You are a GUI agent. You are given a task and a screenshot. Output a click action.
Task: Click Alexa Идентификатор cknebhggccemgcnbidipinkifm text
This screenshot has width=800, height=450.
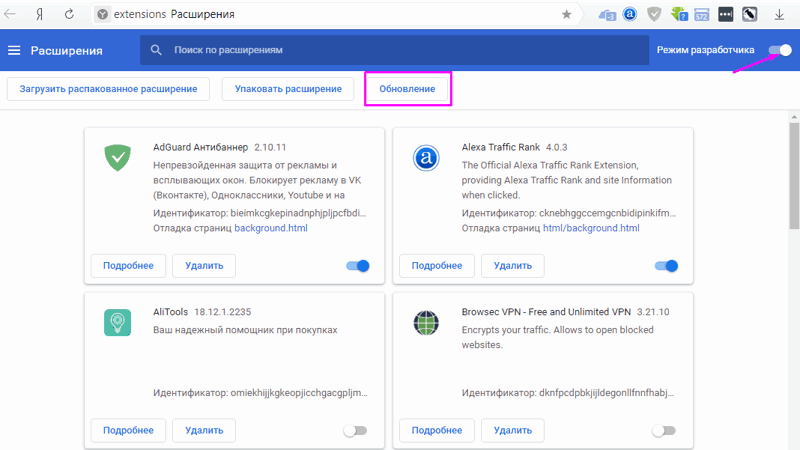pyautogui.click(x=569, y=213)
